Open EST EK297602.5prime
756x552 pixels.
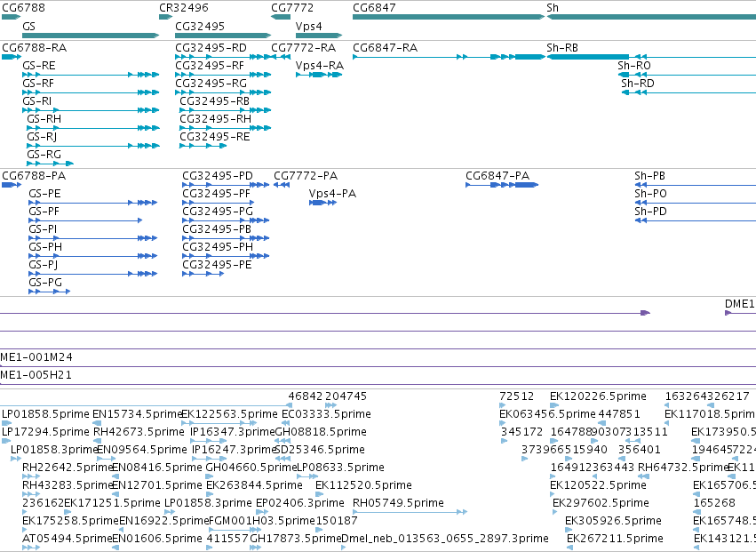(x=601, y=503)
